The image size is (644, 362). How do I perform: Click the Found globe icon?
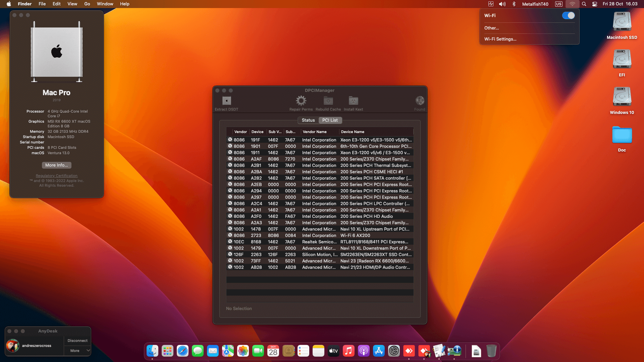420,101
